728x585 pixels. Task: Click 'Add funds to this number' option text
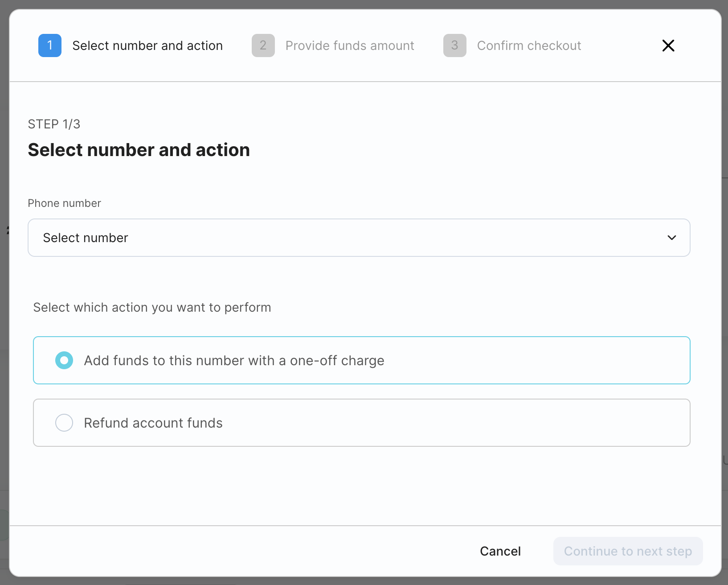pyautogui.click(x=234, y=360)
